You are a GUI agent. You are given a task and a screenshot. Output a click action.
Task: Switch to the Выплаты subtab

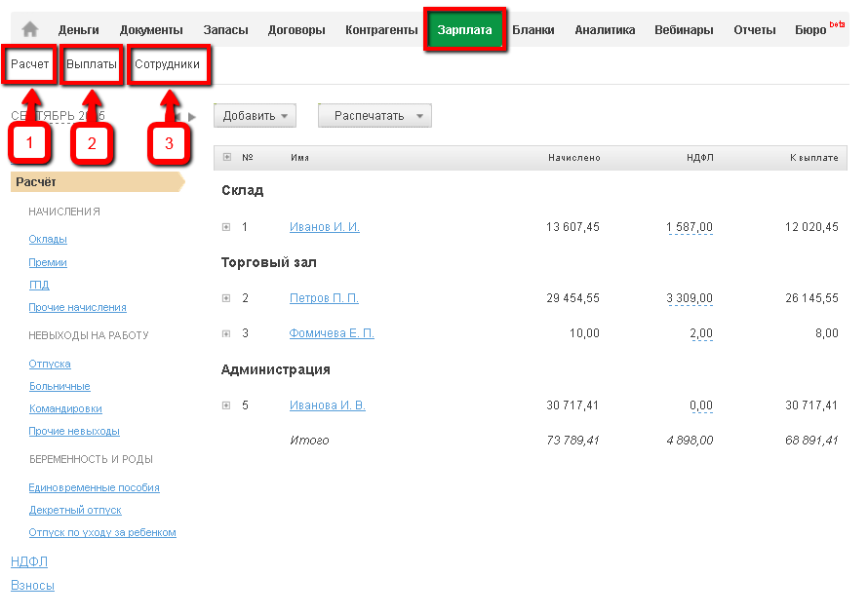click(92, 64)
